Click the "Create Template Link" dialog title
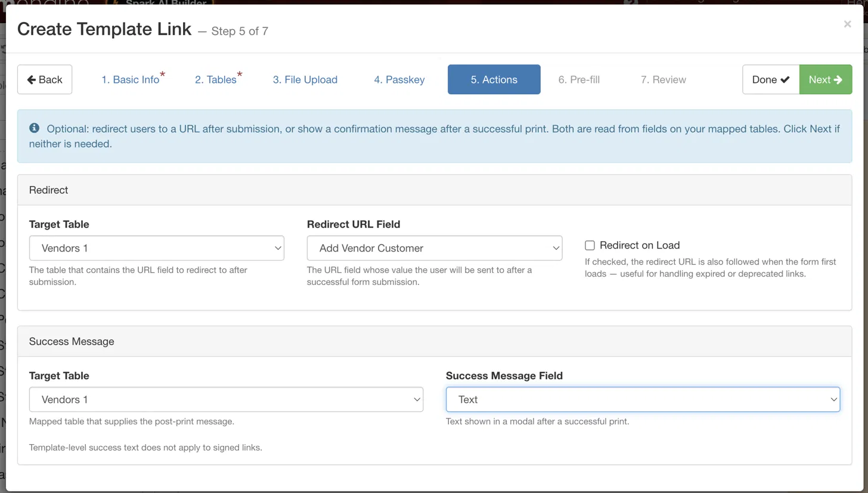 coord(104,29)
